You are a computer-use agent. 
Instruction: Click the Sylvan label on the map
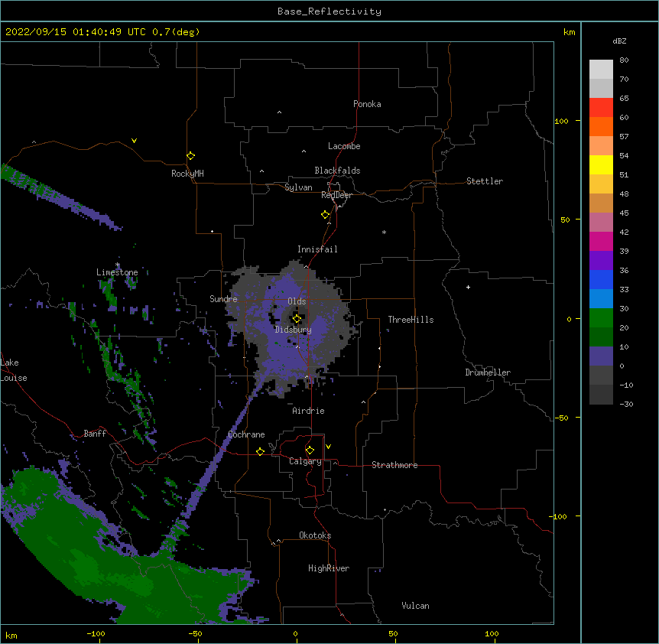coord(298,187)
